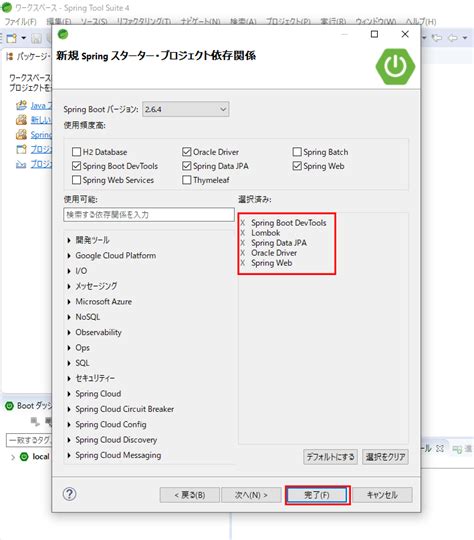474x540 pixels.
Task: Remove Oracle Driver from the selected list
Action: click(x=243, y=253)
